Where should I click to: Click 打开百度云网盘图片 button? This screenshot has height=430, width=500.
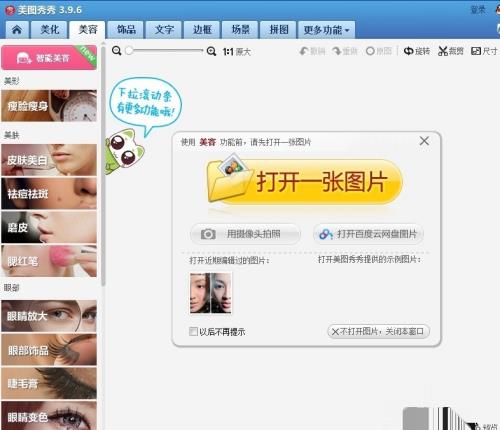[368, 234]
